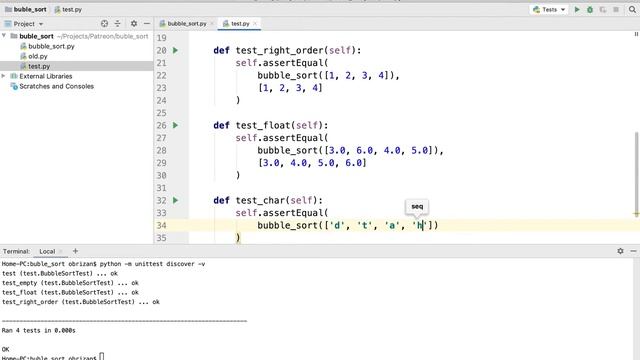Click test.py breadcrumb in navigation bar
Image resolution: width=640 pixels, height=360 pixels.
(68, 9)
